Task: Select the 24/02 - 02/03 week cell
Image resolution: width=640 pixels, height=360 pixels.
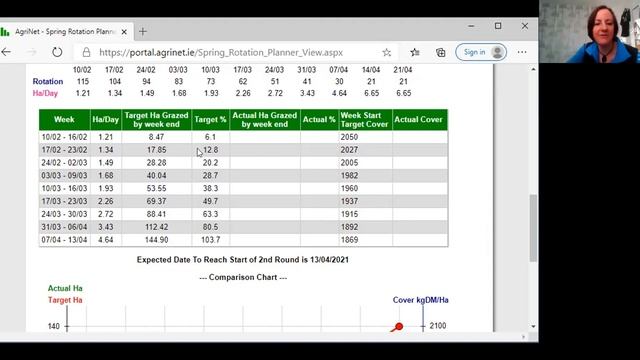Action: [x=64, y=163]
